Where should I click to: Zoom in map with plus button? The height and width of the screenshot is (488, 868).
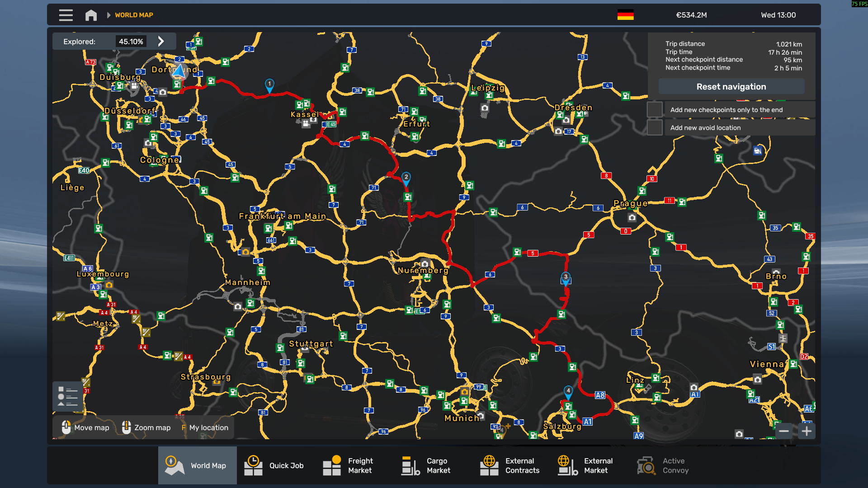[x=807, y=431]
